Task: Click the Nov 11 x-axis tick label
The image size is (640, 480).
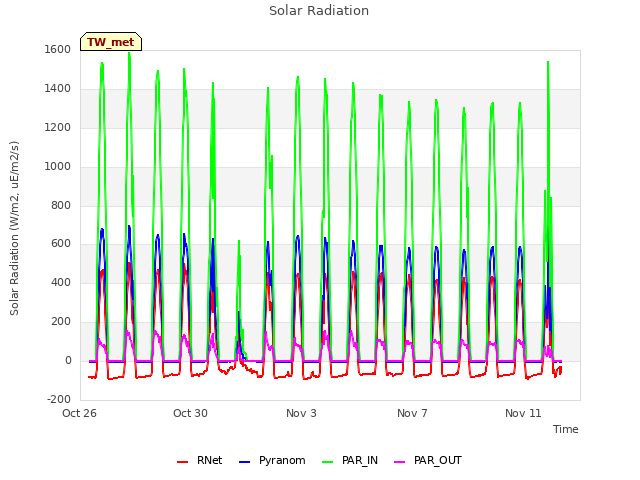Action: 523,413
